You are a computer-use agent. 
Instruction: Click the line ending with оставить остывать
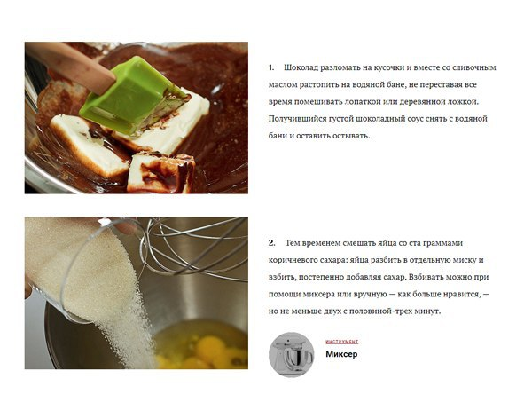(319, 136)
